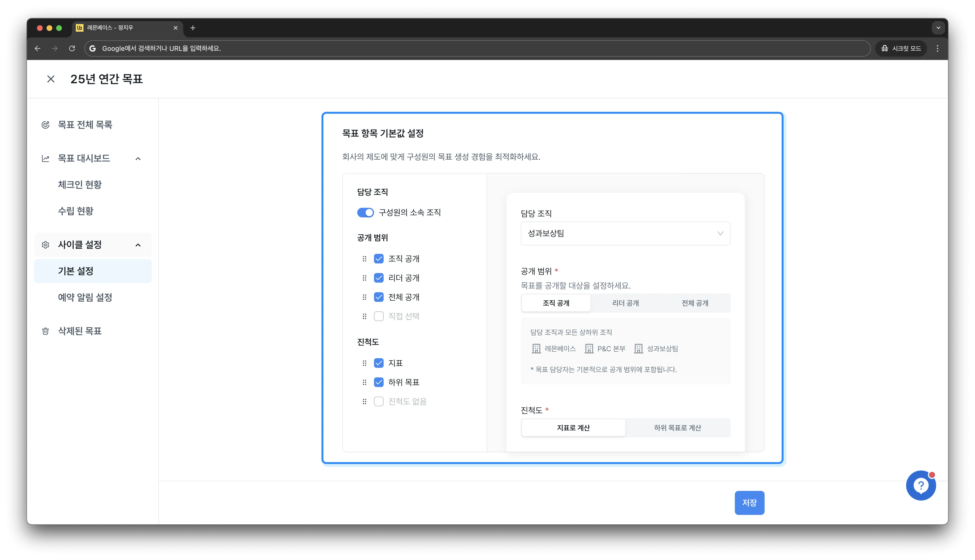The width and height of the screenshot is (975, 560).
Task: Close the 25년 연간 목표 page with X
Action: click(x=51, y=79)
